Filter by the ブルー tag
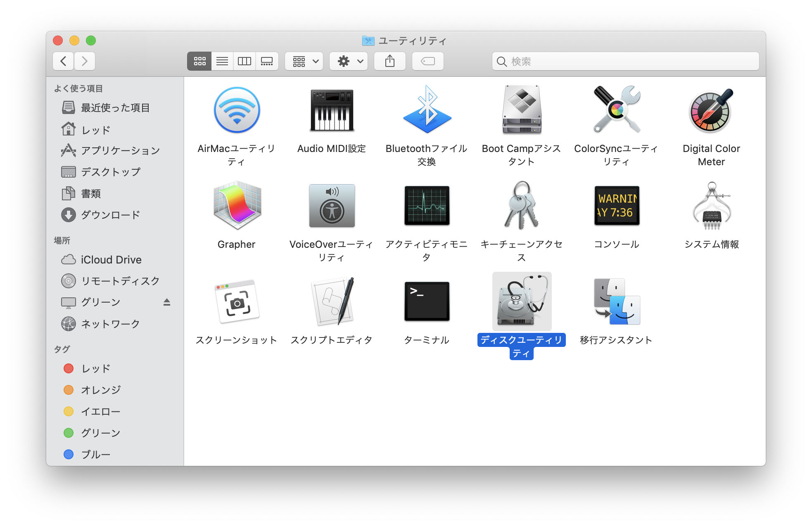The height and width of the screenshot is (527, 812). click(x=115, y=454)
